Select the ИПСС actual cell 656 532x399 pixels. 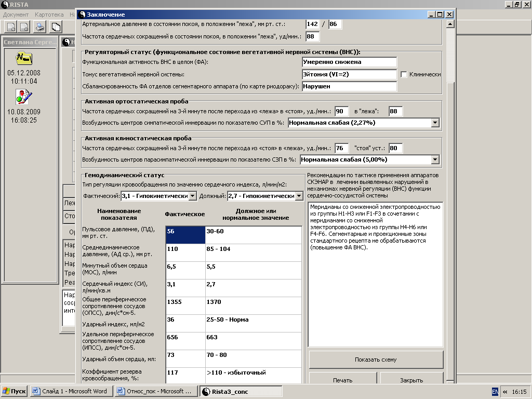(185, 341)
